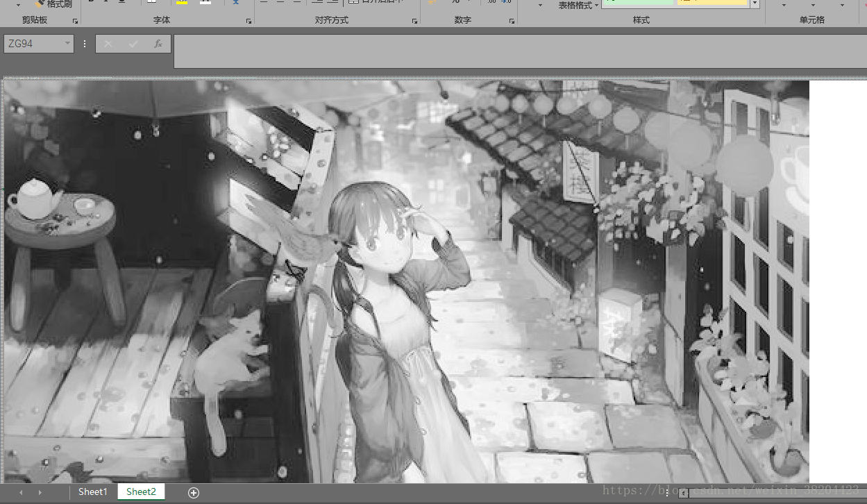Open the name box dropdown arrow
Viewport: 867px width, 504px height.
pyautogui.click(x=67, y=44)
